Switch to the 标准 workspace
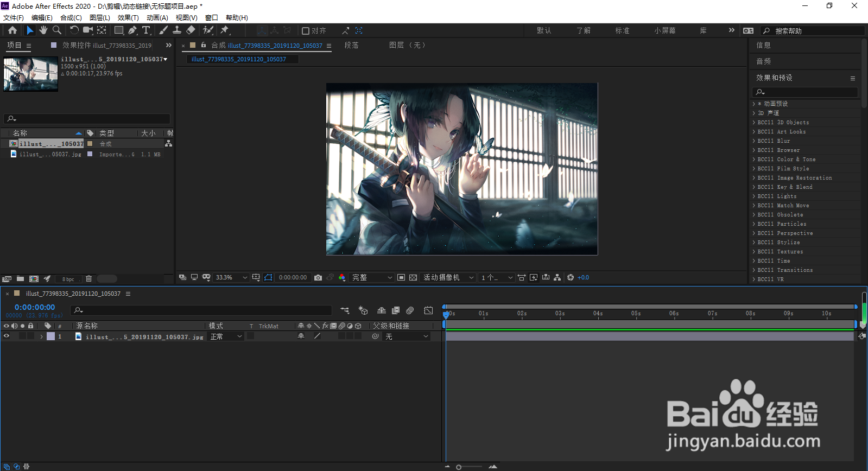This screenshot has width=868, height=471. [623, 30]
